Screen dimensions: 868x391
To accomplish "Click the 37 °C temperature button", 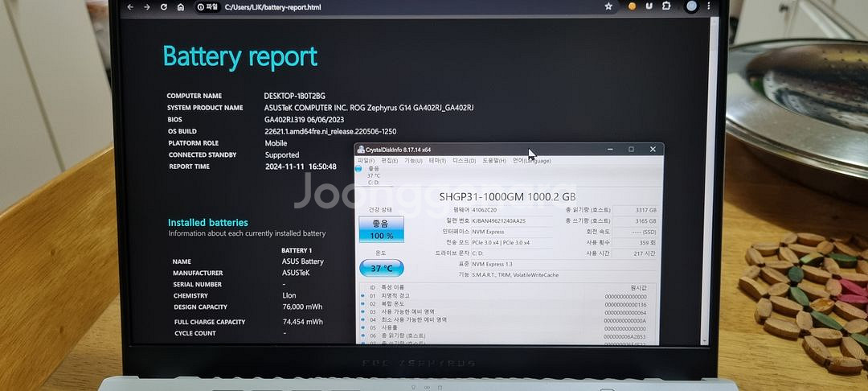I will (382, 269).
